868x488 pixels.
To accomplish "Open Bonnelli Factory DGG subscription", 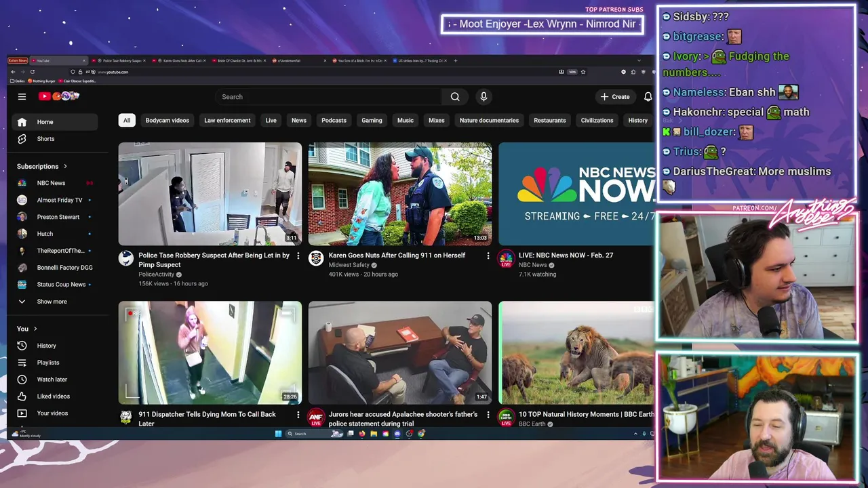I will click(x=54, y=268).
